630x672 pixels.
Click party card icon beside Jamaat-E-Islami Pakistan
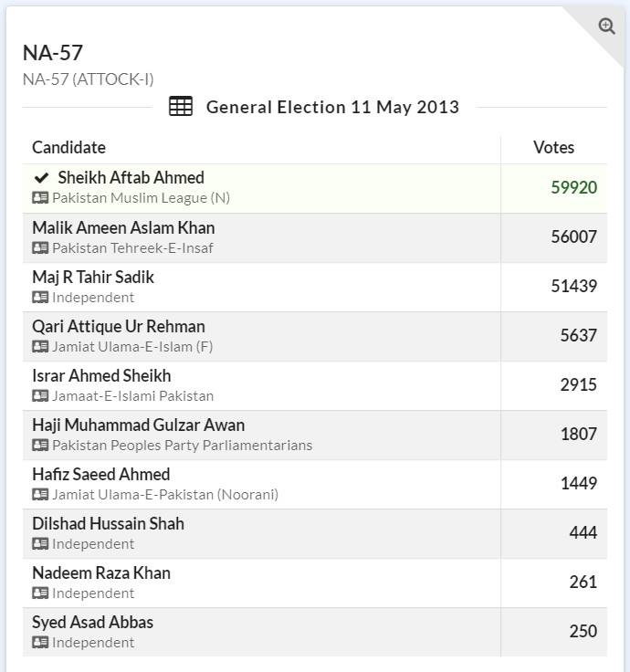click(40, 395)
